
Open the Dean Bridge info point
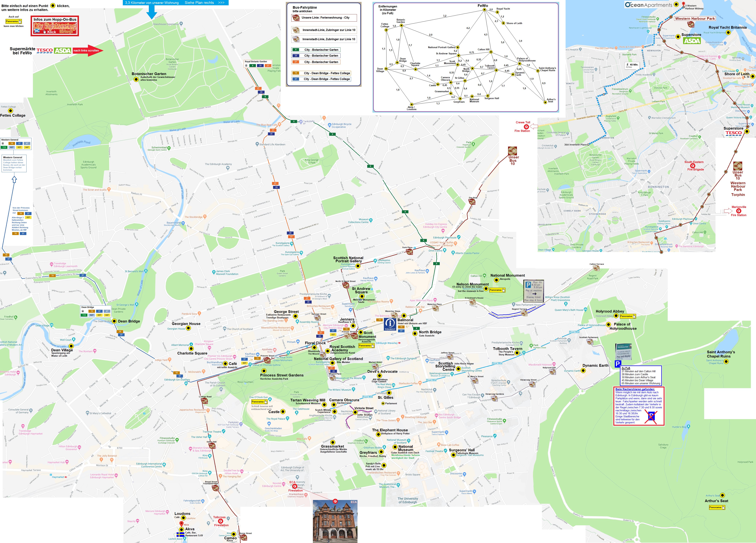[x=114, y=321]
